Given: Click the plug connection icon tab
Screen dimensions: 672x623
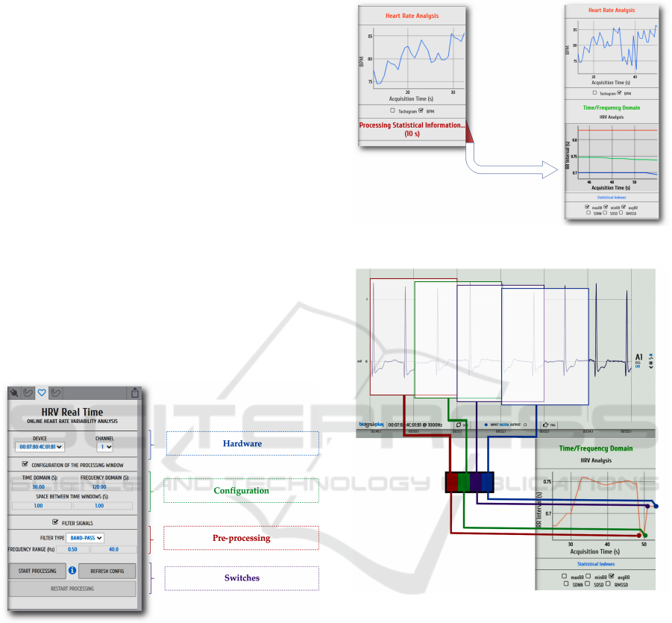Looking at the screenshot, I should point(15,392).
